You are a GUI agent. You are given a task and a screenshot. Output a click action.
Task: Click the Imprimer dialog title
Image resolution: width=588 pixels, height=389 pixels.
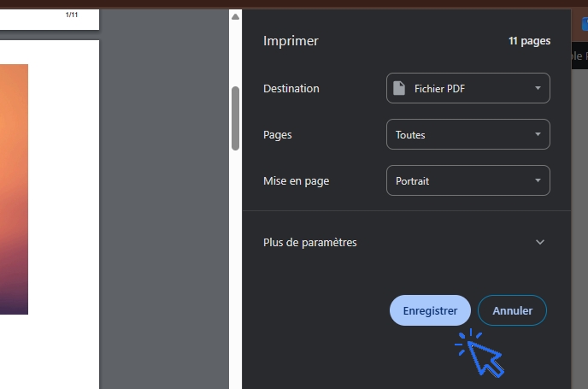pyautogui.click(x=291, y=41)
